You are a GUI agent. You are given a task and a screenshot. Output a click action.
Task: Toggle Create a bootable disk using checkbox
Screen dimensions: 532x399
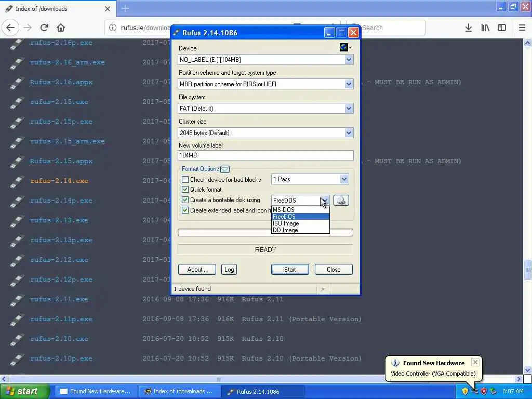pyautogui.click(x=185, y=200)
